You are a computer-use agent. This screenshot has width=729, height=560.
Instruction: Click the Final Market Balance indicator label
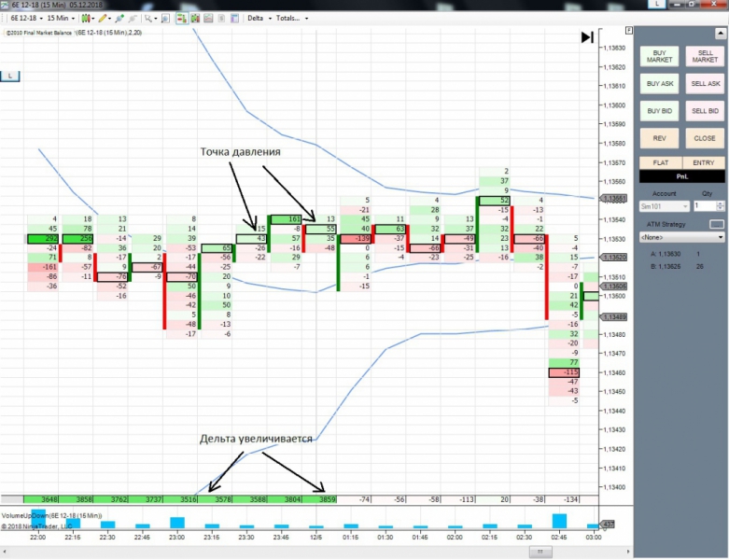coord(38,33)
